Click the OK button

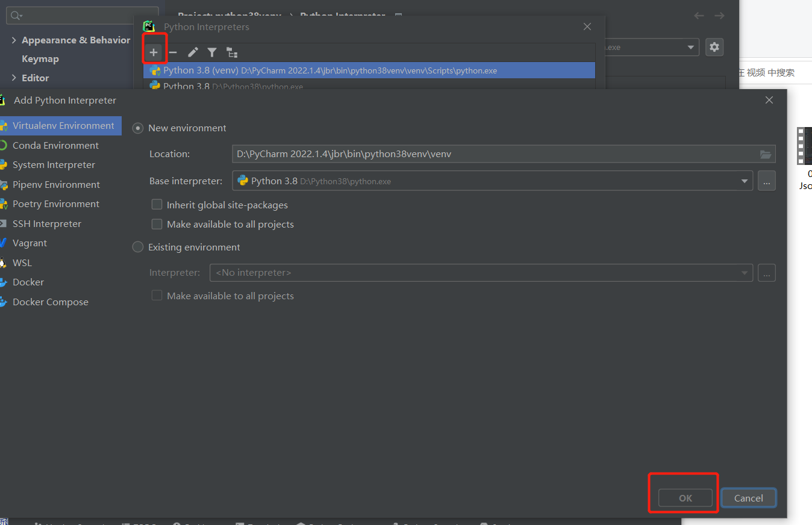point(686,498)
